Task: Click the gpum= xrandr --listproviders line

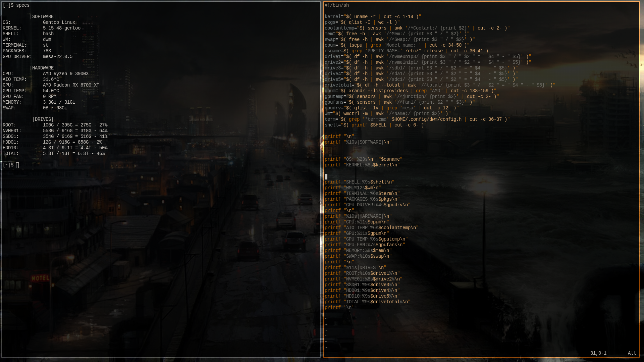Action: coord(411,91)
